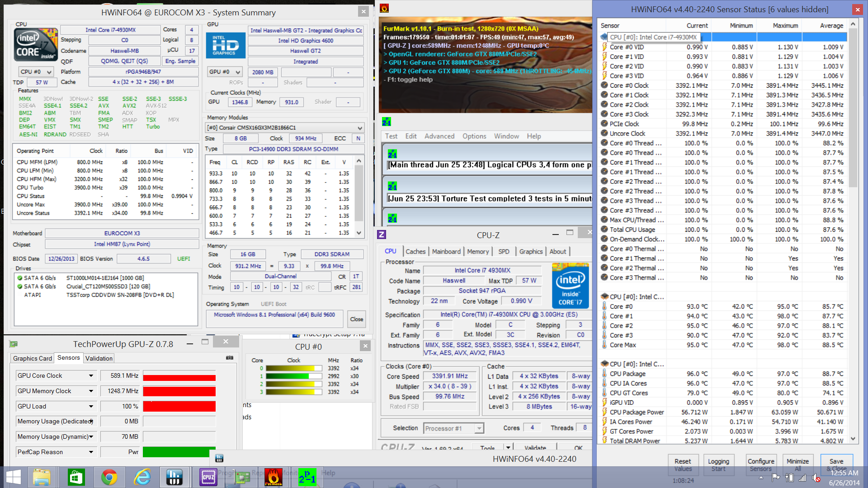Open Prime95 Window menu
The width and height of the screenshot is (868, 488).
[506, 136]
